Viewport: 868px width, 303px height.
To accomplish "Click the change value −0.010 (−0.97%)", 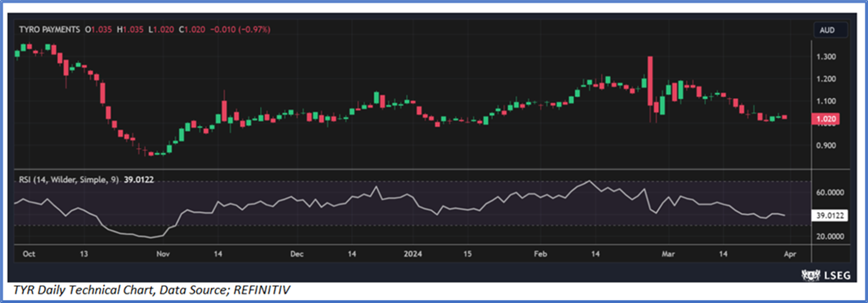I will pos(240,29).
